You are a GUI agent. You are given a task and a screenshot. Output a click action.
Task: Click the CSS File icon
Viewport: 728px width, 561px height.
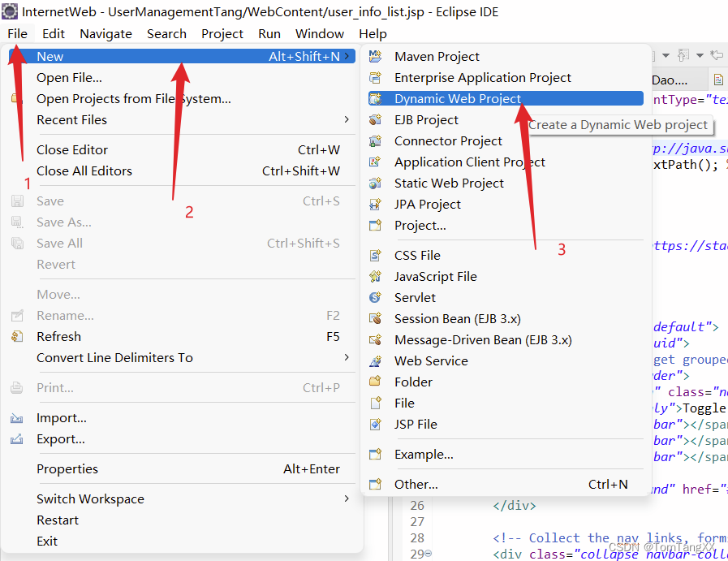point(375,256)
